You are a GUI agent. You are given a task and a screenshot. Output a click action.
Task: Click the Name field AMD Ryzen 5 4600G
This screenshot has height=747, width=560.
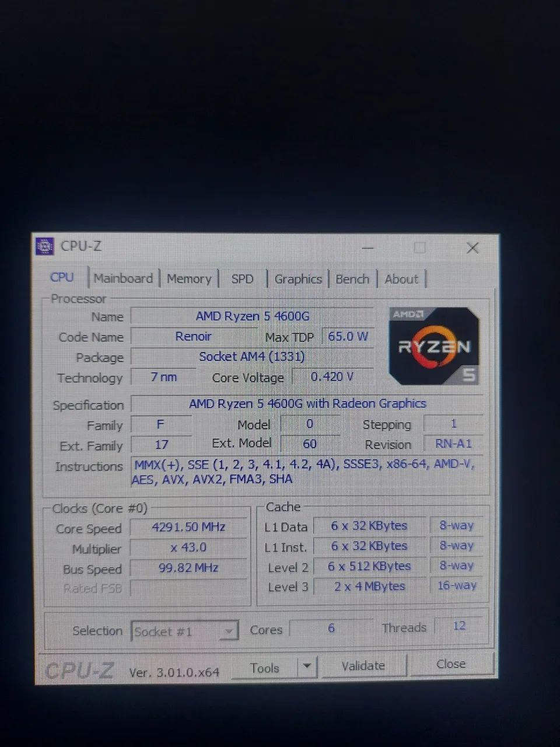click(x=252, y=316)
